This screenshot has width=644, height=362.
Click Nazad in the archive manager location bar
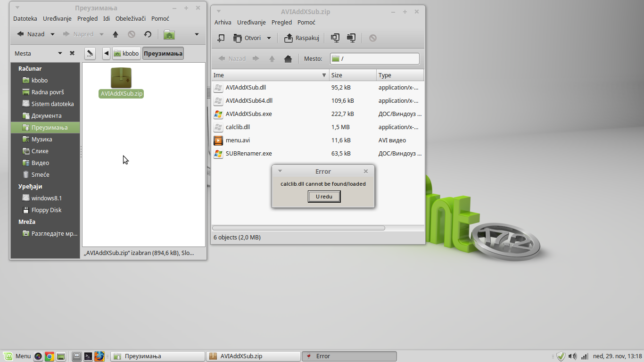(232, 59)
